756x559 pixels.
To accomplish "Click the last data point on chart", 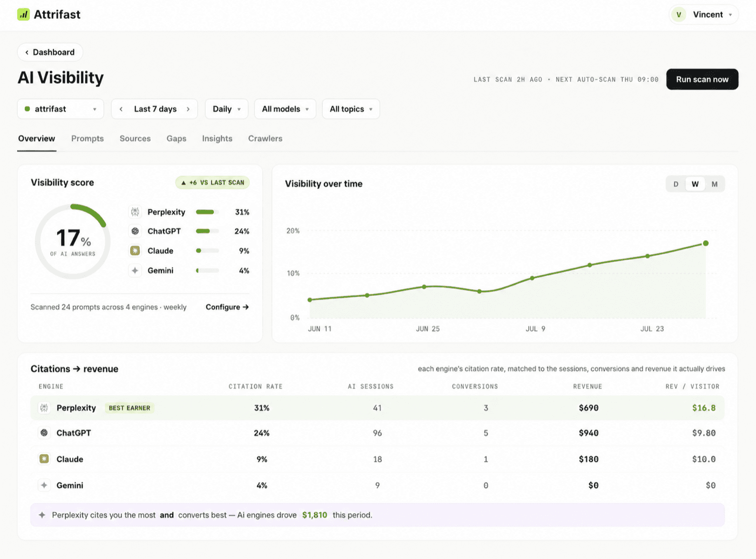I will point(705,243).
